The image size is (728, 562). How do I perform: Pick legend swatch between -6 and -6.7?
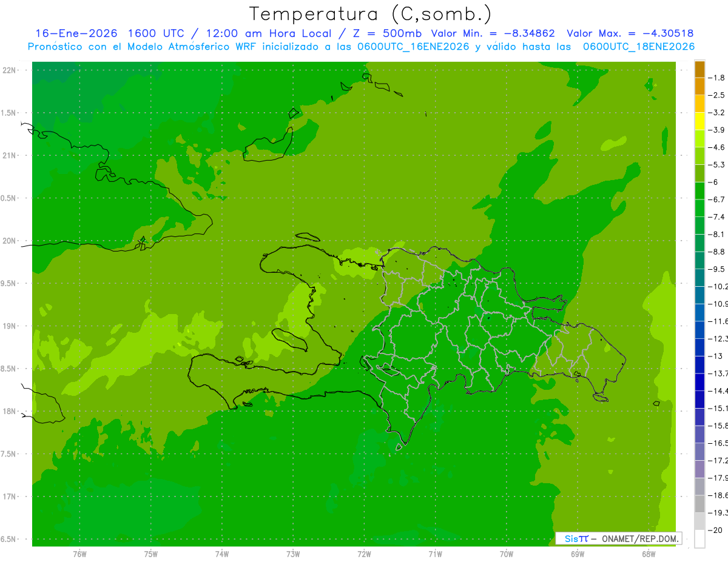click(699, 191)
